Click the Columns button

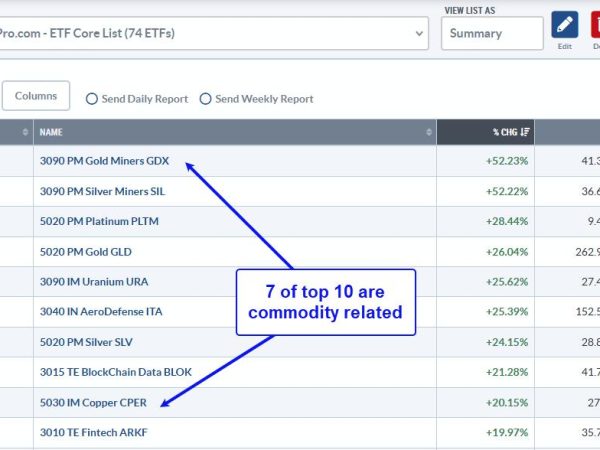(36, 96)
